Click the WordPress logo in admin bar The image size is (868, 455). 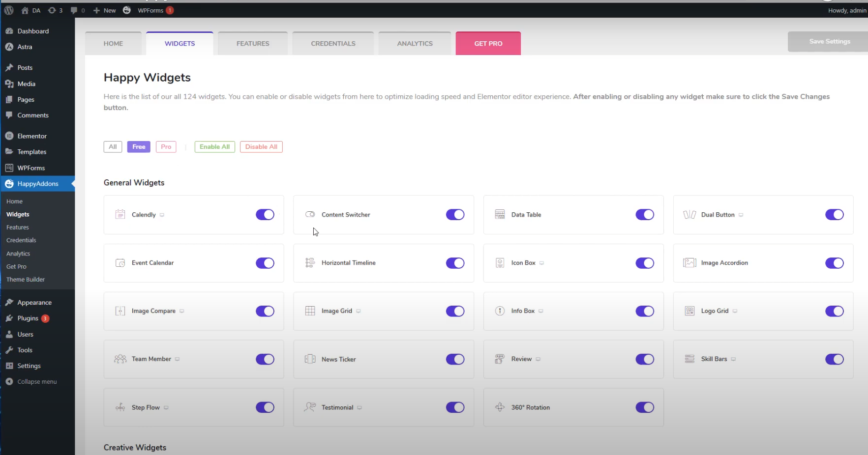pyautogui.click(x=9, y=10)
